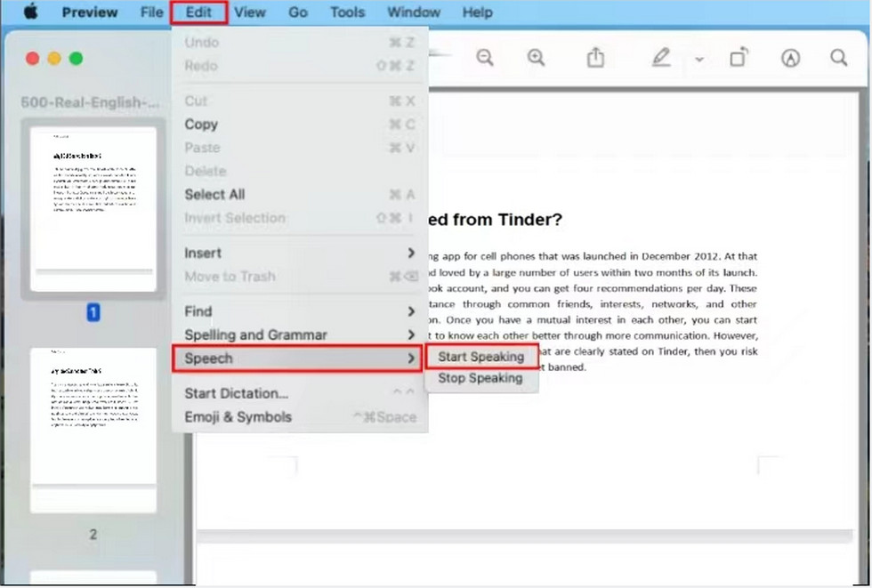This screenshot has height=588, width=872.
Task: Open the View menu
Action: [250, 12]
